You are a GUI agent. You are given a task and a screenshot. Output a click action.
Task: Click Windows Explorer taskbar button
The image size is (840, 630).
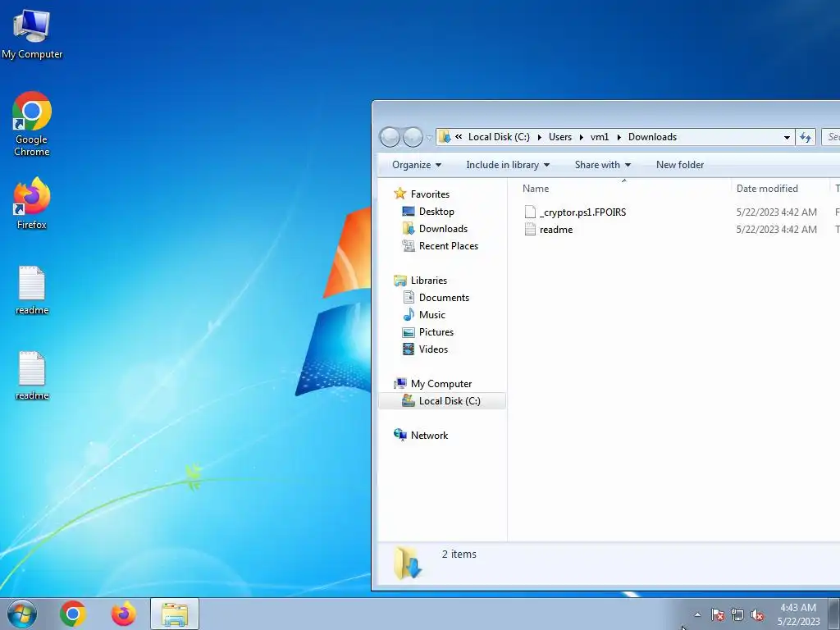[x=175, y=614]
